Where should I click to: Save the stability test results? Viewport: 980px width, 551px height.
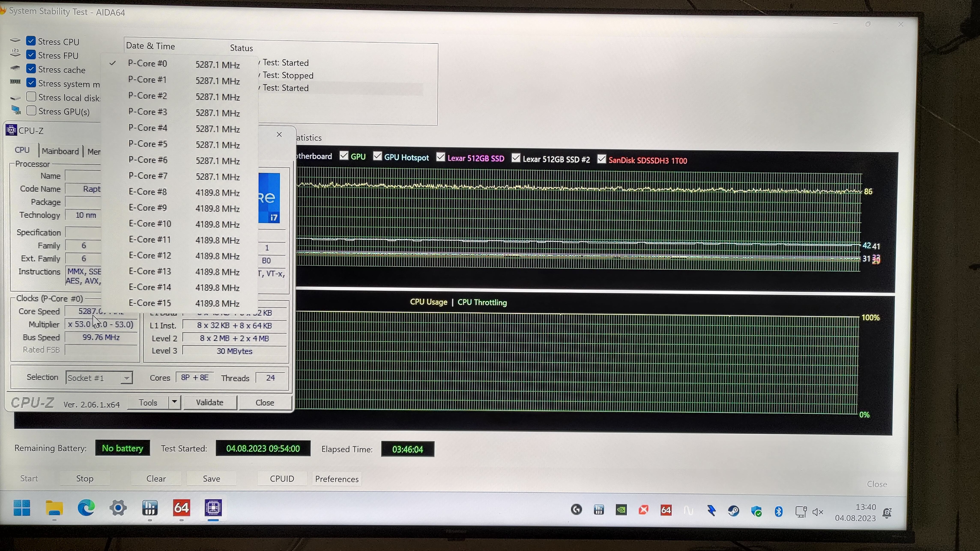(x=212, y=479)
